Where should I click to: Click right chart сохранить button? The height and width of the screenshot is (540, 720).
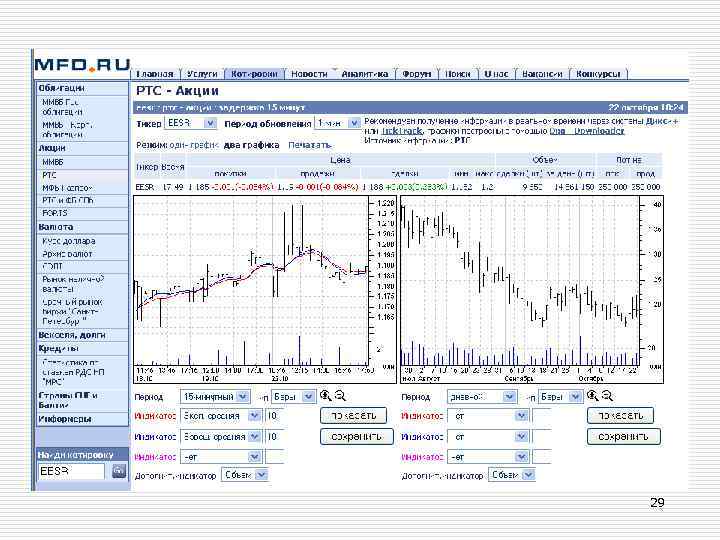coord(624,436)
